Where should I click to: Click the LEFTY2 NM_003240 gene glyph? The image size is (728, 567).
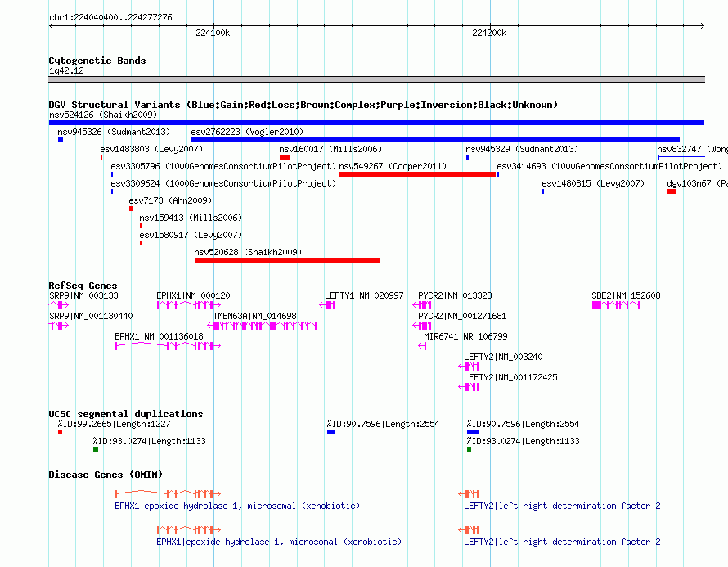[469, 367]
